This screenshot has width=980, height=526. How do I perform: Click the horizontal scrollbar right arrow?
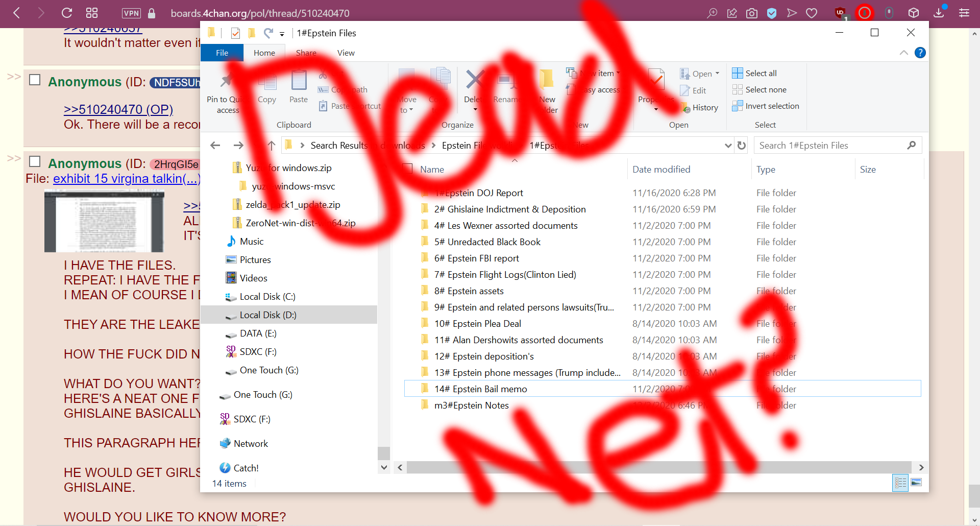(921, 467)
